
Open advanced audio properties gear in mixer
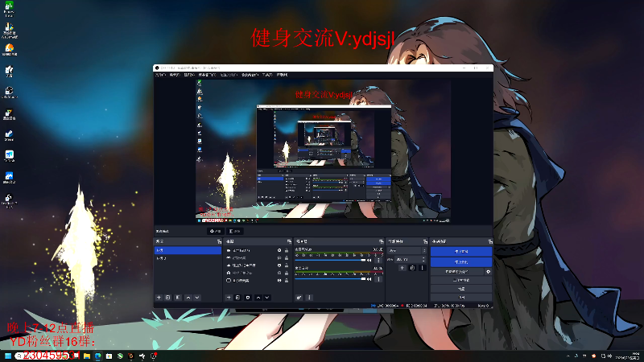click(x=299, y=297)
